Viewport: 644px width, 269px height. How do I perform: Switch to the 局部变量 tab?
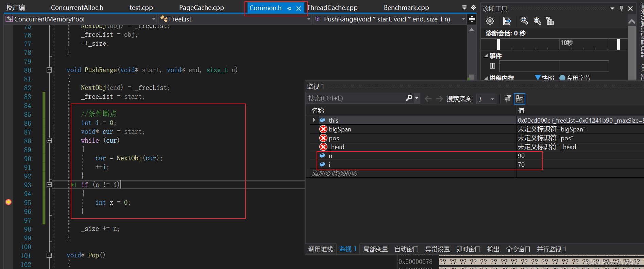[376, 249]
